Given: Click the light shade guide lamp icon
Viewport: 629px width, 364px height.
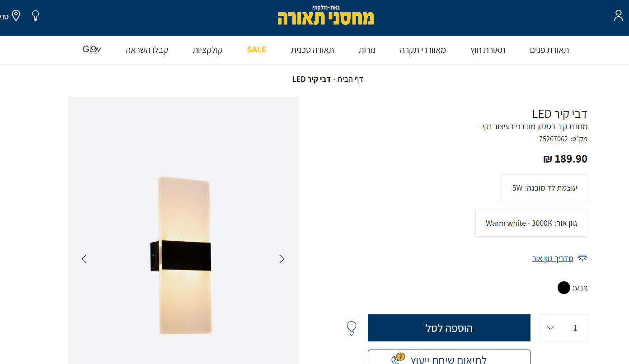Looking at the screenshot, I should pos(582,258).
